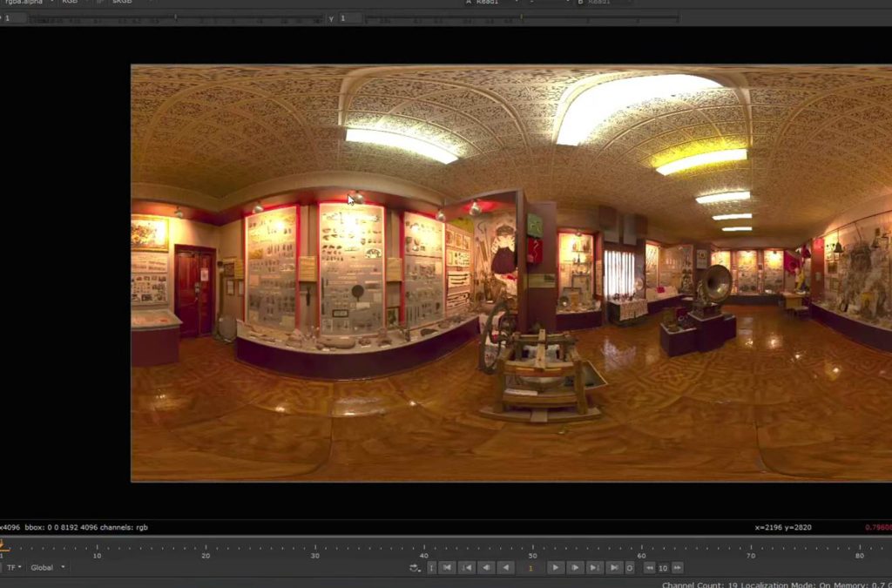
Task: Open the TF frame display dropdown
Action: pyautogui.click(x=15, y=567)
